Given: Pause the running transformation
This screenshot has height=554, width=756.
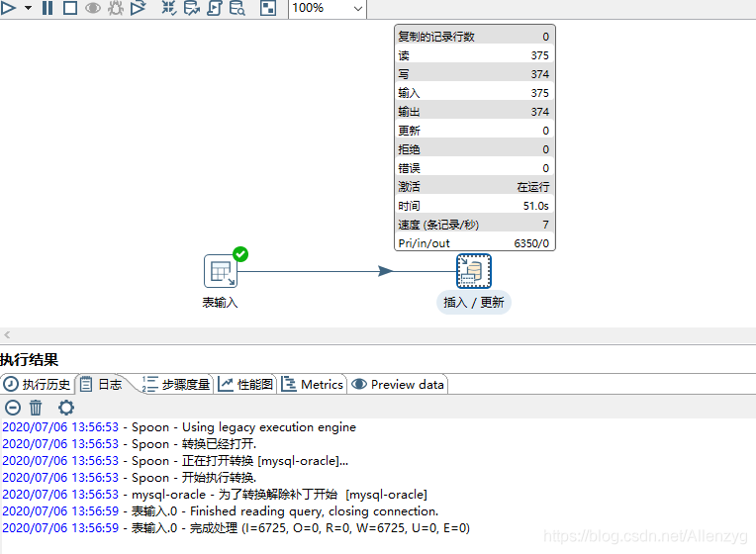Looking at the screenshot, I should (x=47, y=8).
